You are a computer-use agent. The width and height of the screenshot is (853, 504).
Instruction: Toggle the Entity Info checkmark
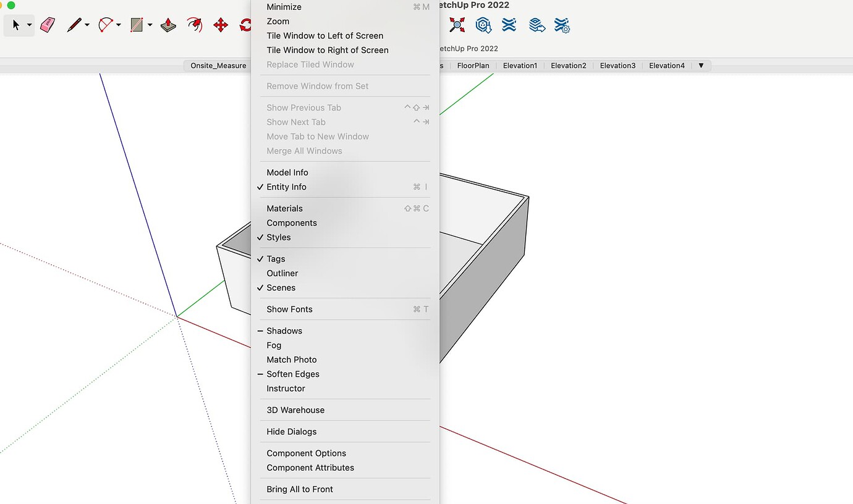[x=286, y=187]
